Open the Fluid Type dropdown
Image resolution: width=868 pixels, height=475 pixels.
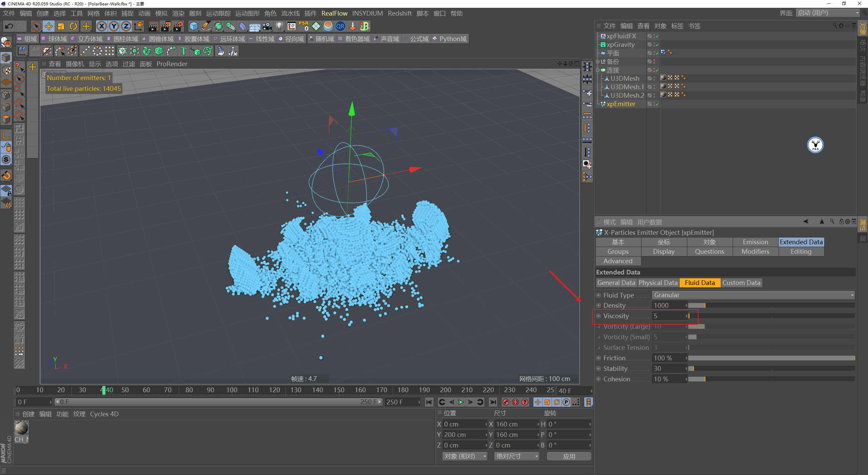(753, 295)
